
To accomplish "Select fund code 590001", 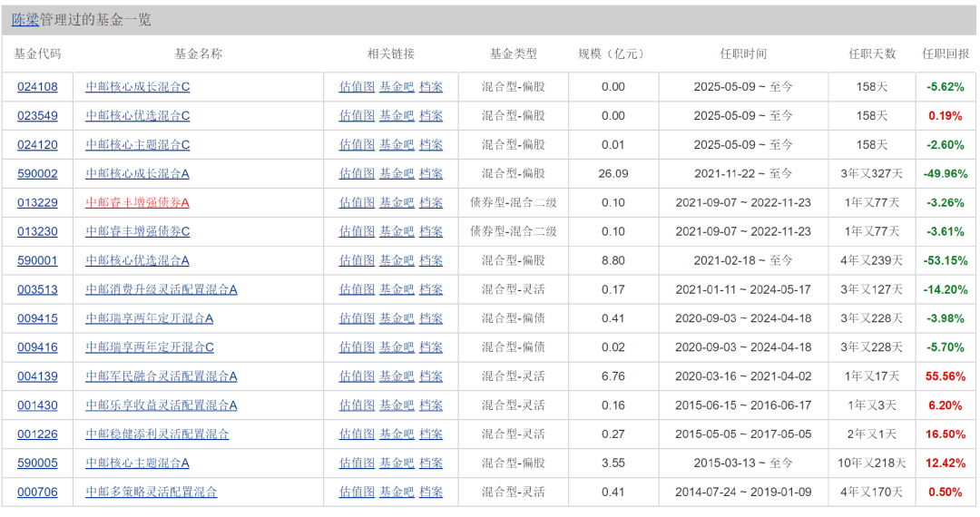I will [37, 261].
